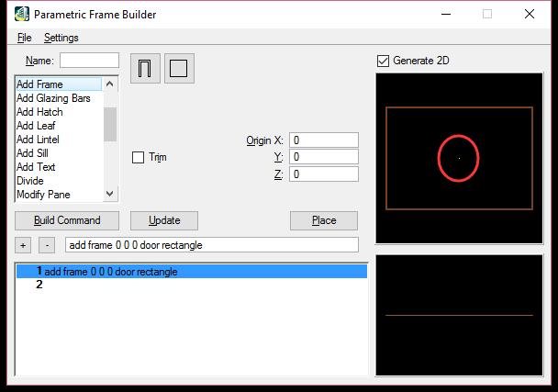Click the command list scroll up arrow
The image size is (558, 392).
click(110, 84)
